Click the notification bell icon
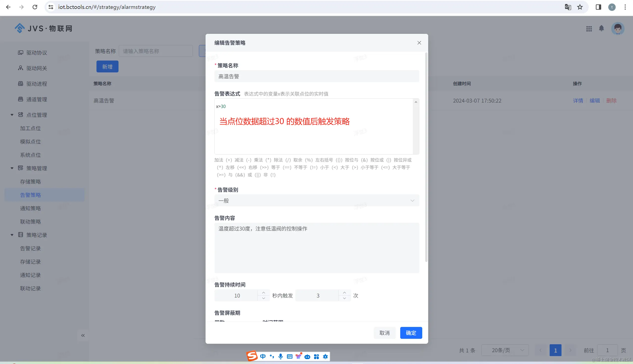This screenshot has width=633, height=364. tap(601, 28)
